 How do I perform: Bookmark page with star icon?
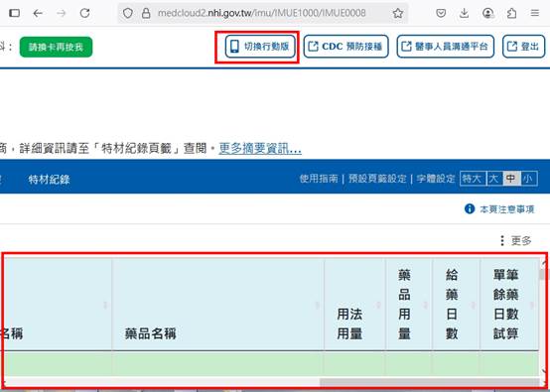point(398,13)
